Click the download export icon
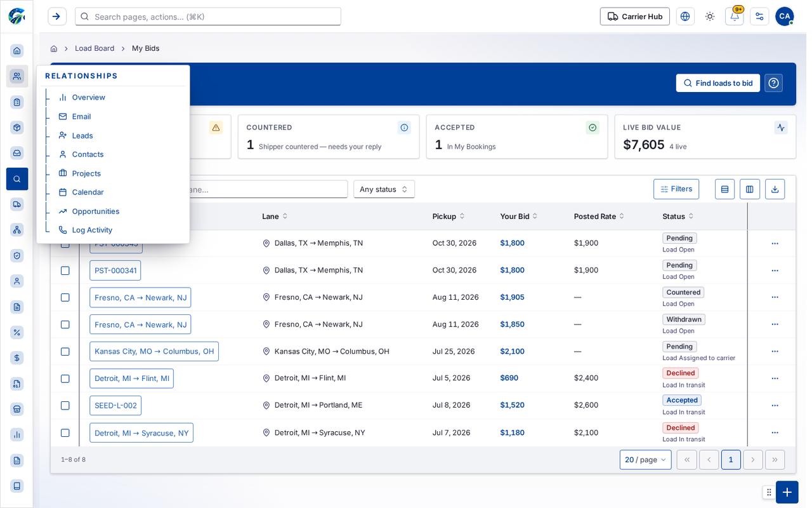The height and width of the screenshot is (508, 812). click(x=775, y=189)
